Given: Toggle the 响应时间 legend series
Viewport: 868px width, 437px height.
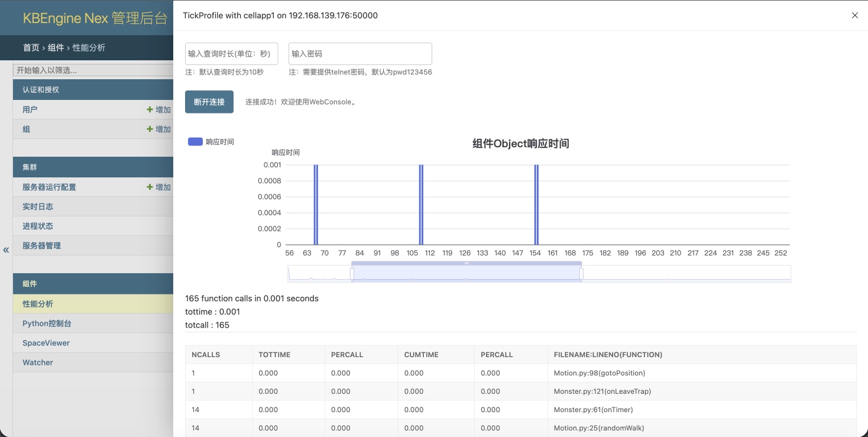Looking at the screenshot, I should (x=195, y=142).
